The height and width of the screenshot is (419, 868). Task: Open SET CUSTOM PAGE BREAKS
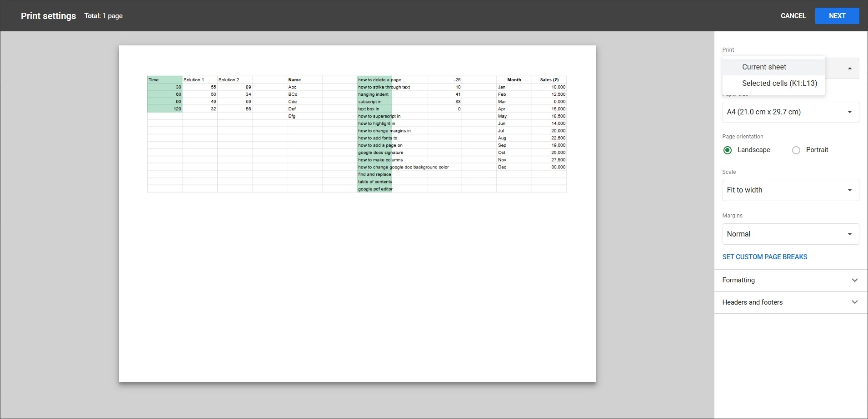coord(764,256)
